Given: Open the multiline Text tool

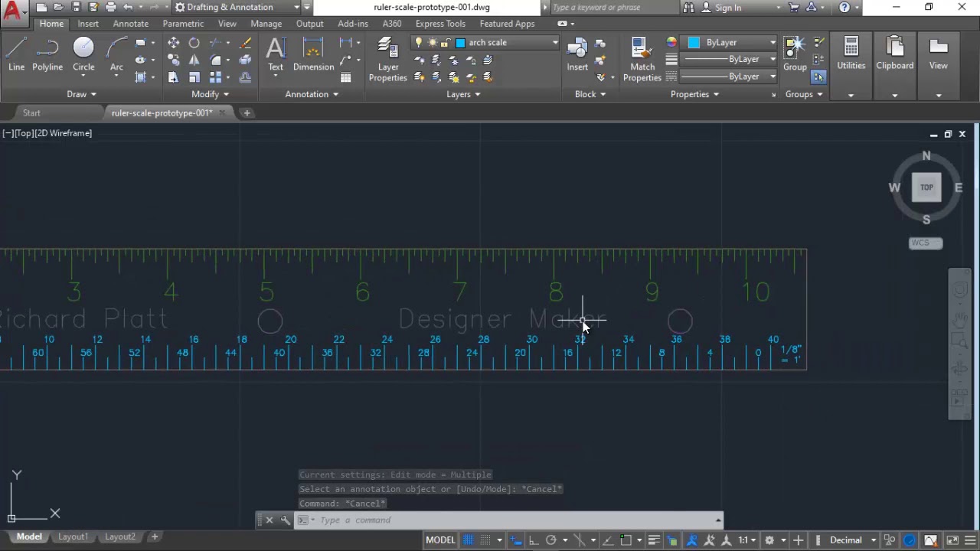Looking at the screenshot, I should [276, 55].
